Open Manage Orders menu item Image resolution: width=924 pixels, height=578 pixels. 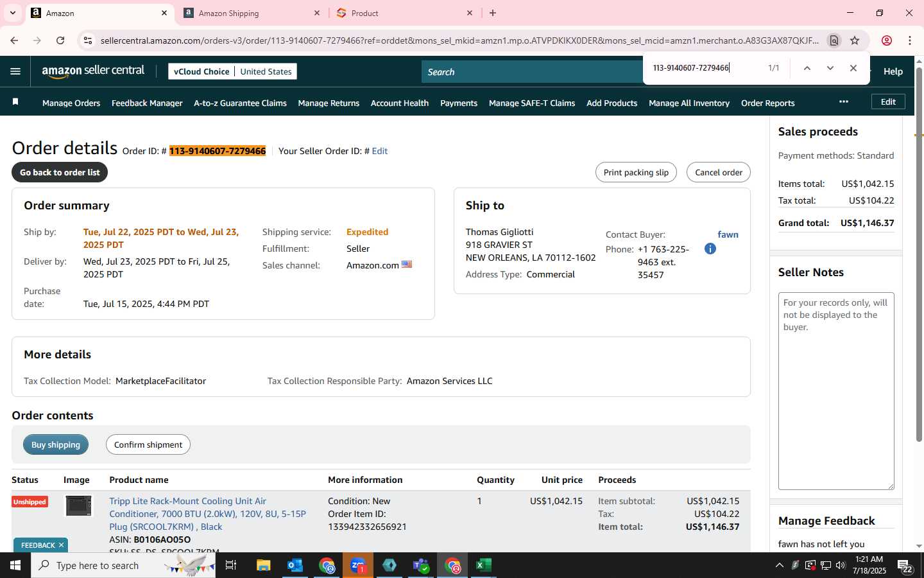point(71,103)
